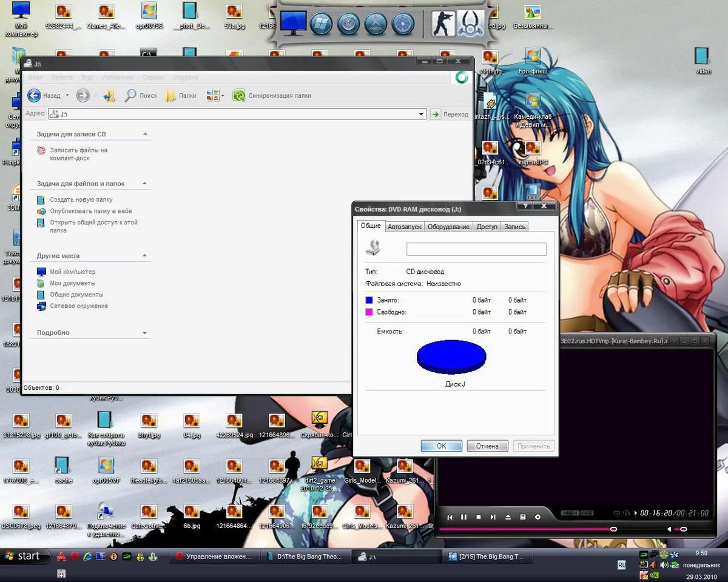The height and width of the screenshot is (582, 728).
Task: Click OK in the properties dialog
Action: (441, 446)
